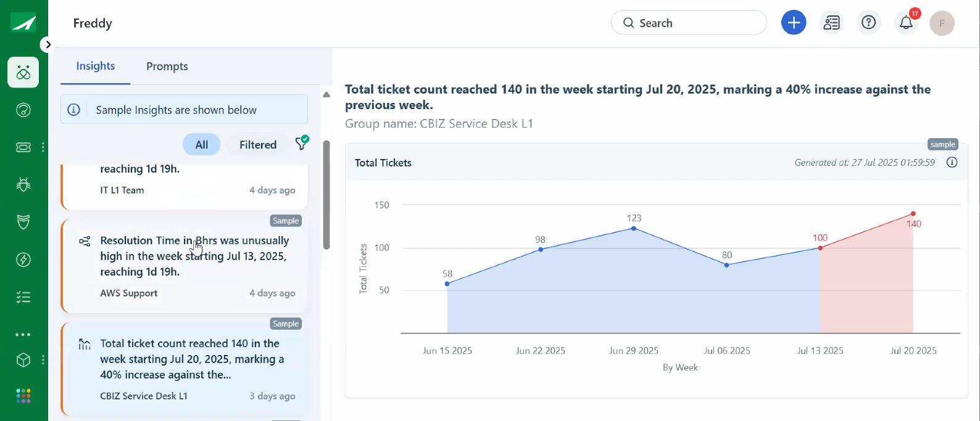980x421 pixels.
Task: Open the CBIZ Service Desk L1 insight
Action: (185, 369)
